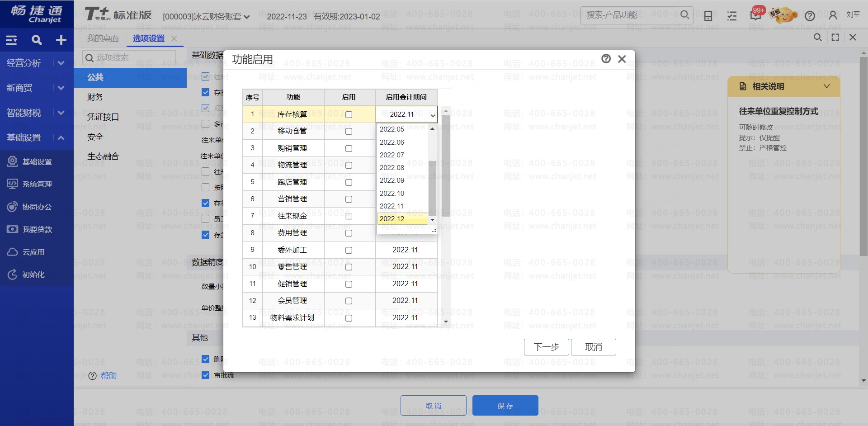Click the blue 保存 button
Image resolution: width=868 pixels, height=426 pixels.
tap(505, 406)
